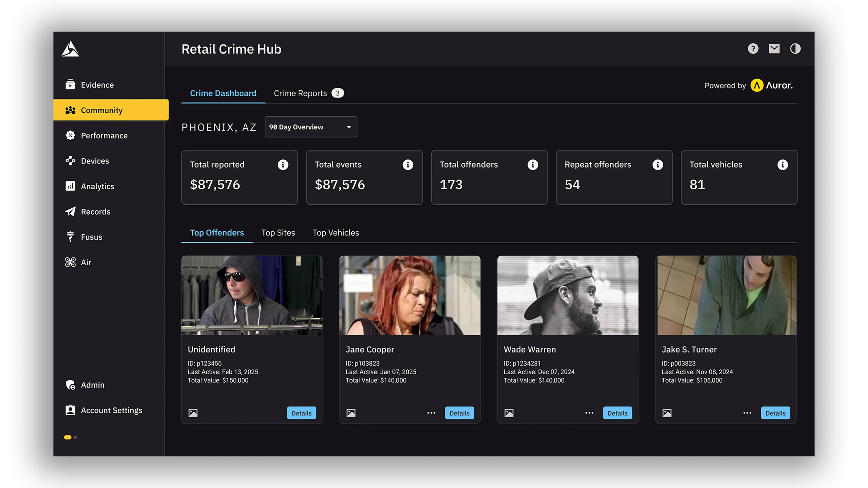Click the image icon on Jane Cooper's card
The image size is (868, 488).
click(351, 413)
